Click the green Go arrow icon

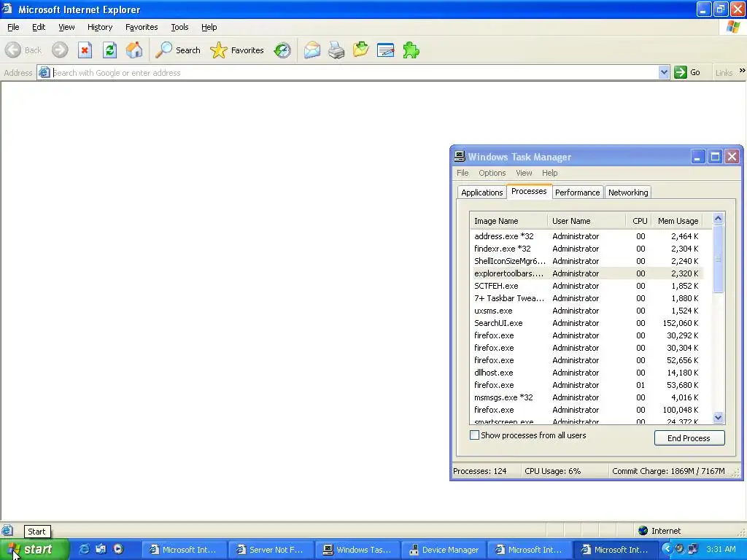click(x=681, y=72)
